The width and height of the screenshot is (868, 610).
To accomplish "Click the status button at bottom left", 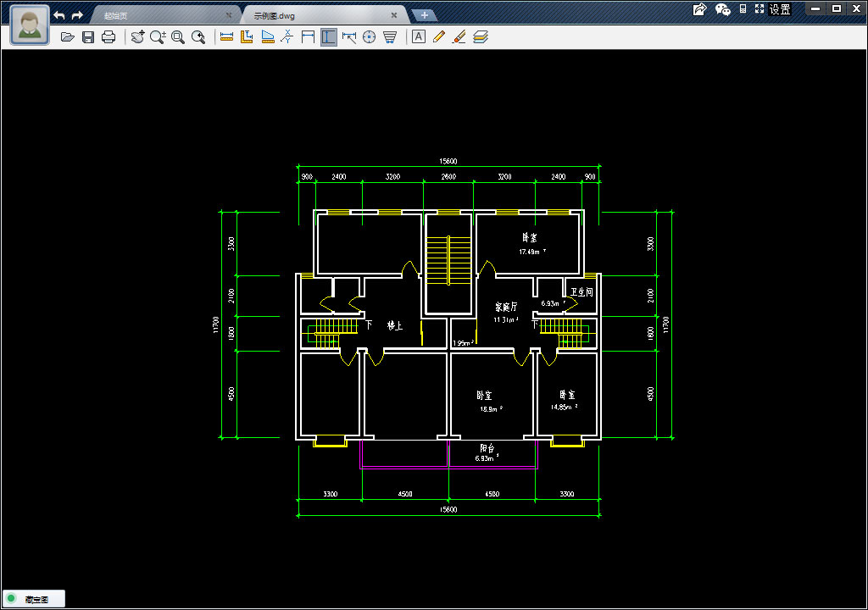I will (34, 598).
